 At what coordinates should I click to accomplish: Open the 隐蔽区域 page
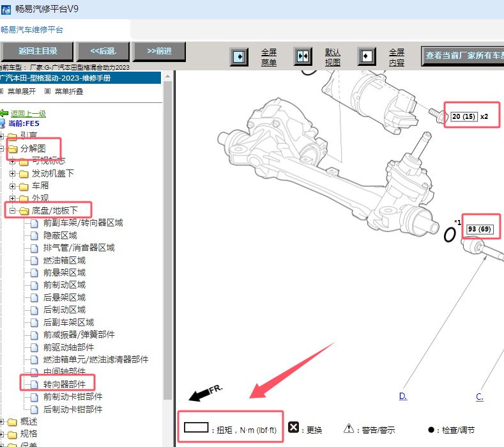pos(60,235)
